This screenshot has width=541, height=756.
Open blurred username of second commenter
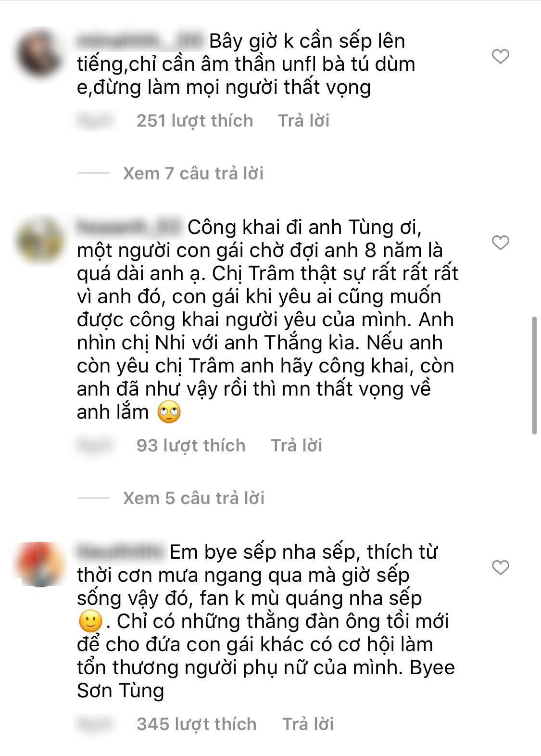tap(130, 227)
